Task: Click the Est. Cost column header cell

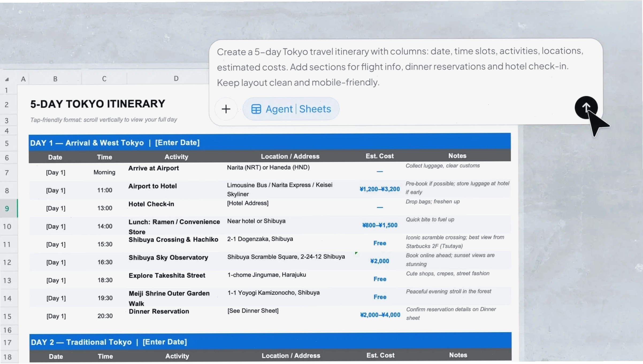Action: [380, 156]
